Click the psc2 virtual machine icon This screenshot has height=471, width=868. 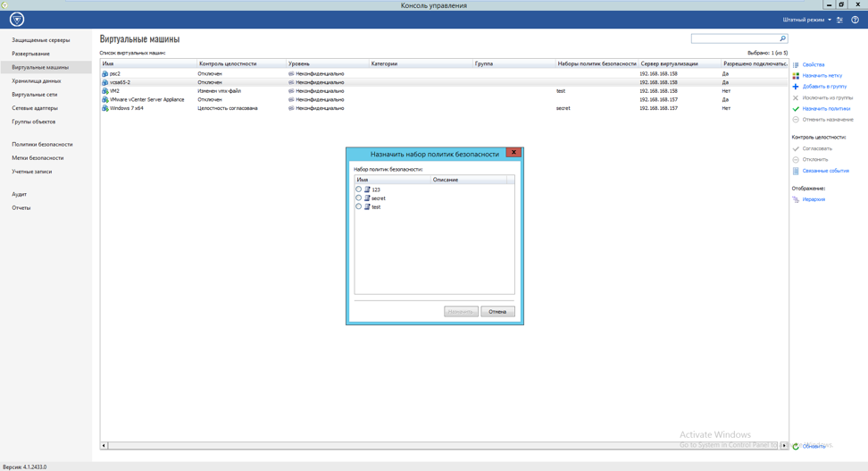pos(105,73)
